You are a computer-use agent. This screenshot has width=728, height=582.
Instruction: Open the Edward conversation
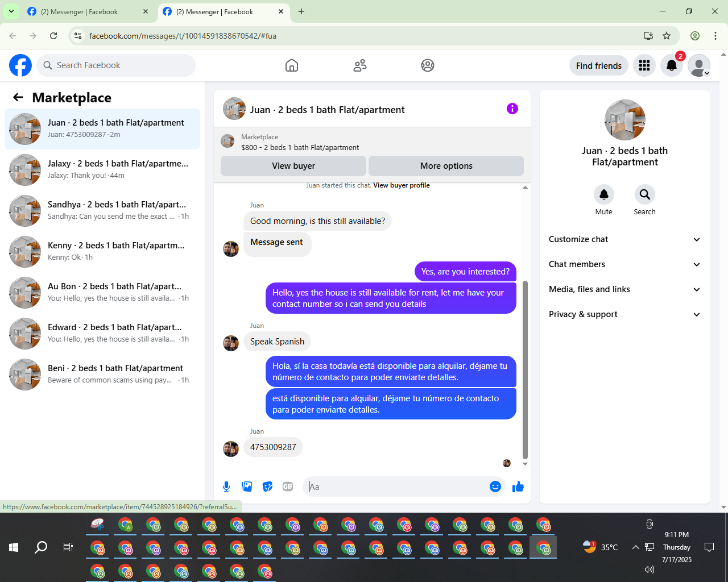(102, 334)
